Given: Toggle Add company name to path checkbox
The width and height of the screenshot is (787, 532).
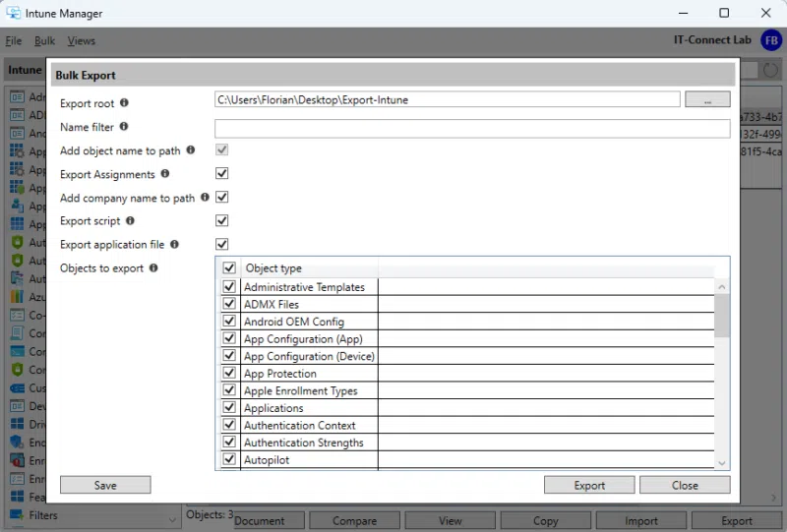Looking at the screenshot, I should pos(222,198).
